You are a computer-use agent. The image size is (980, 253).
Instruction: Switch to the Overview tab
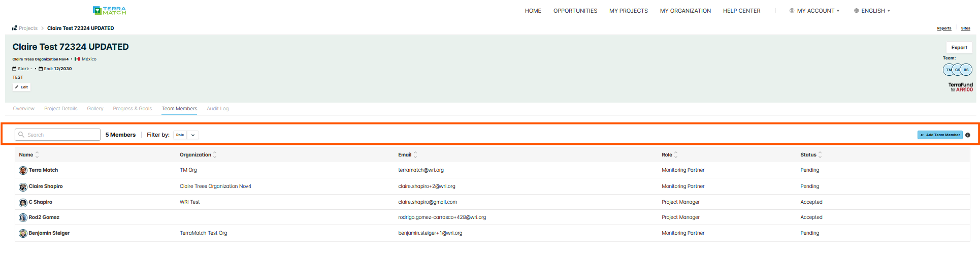pos(24,109)
